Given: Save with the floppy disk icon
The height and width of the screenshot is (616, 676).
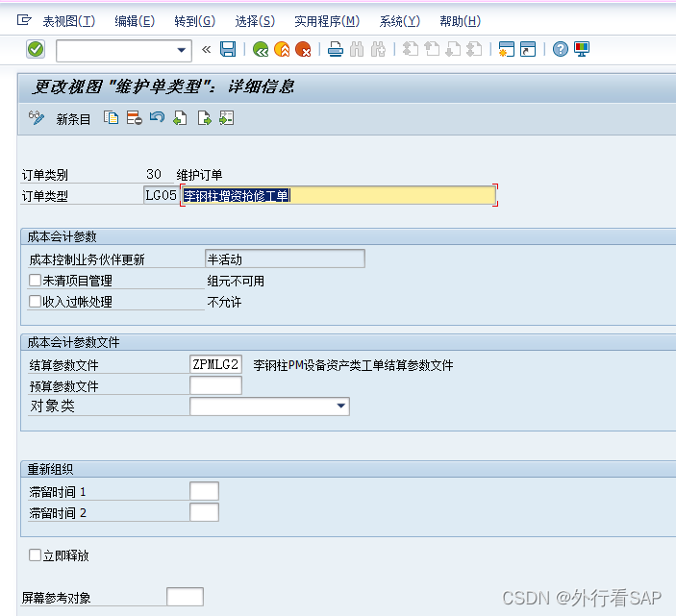Looking at the screenshot, I should (228, 49).
